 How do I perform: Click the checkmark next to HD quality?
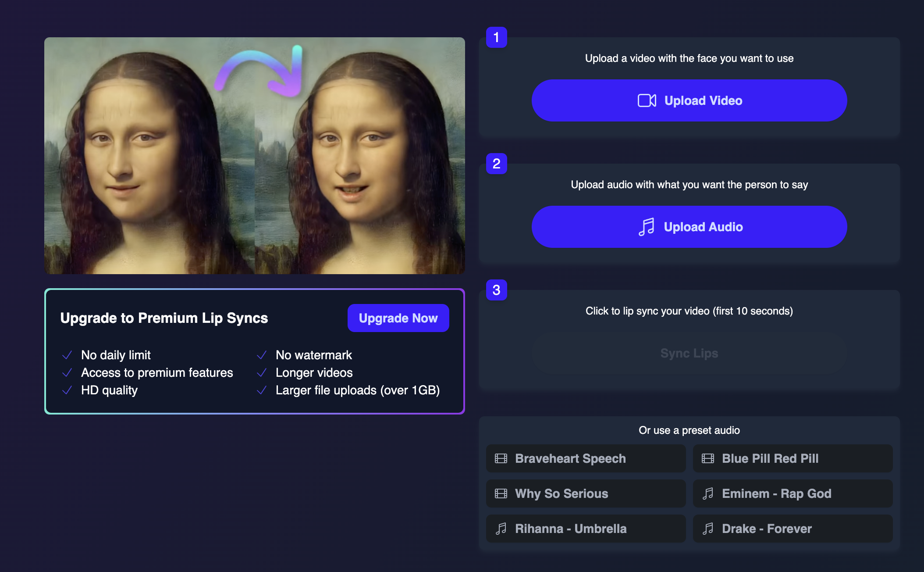click(67, 390)
